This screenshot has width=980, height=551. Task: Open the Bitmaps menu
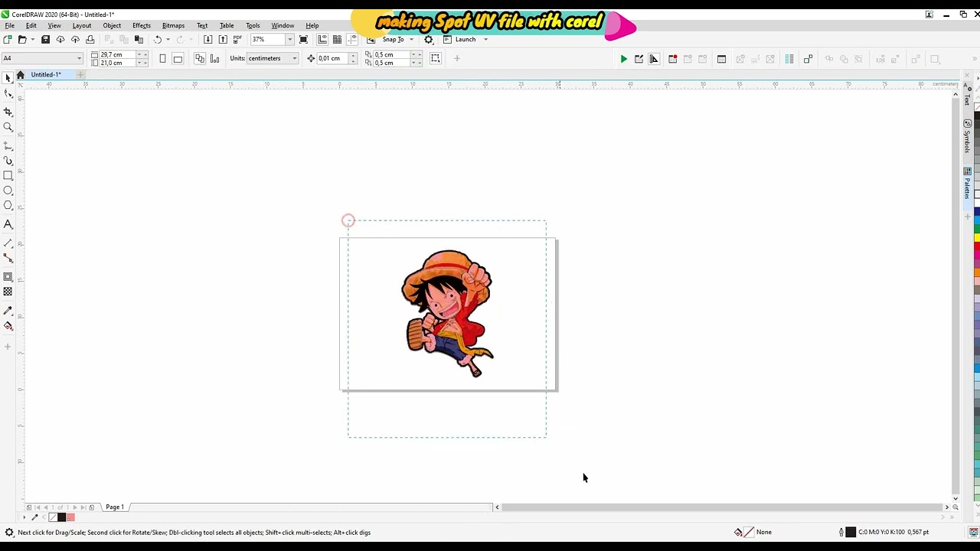click(x=173, y=25)
